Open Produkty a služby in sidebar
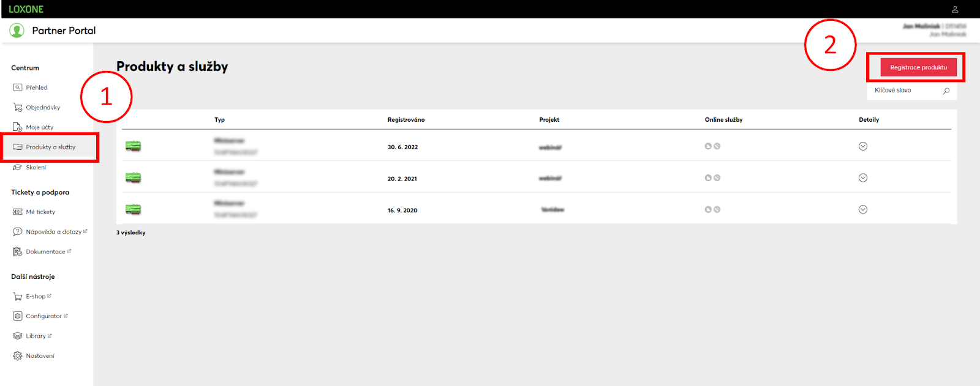Screen dimensions: 980x386 [x=50, y=147]
